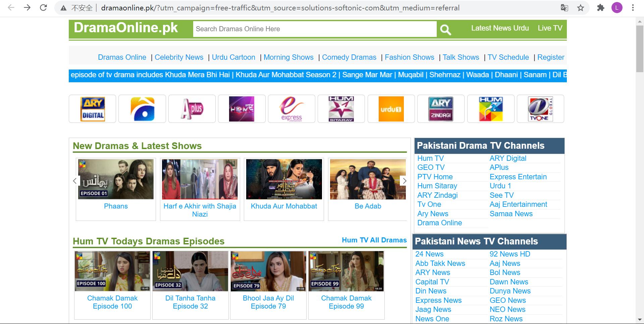Click the Register link
The height and width of the screenshot is (324, 644).
(x=551, y=57)
